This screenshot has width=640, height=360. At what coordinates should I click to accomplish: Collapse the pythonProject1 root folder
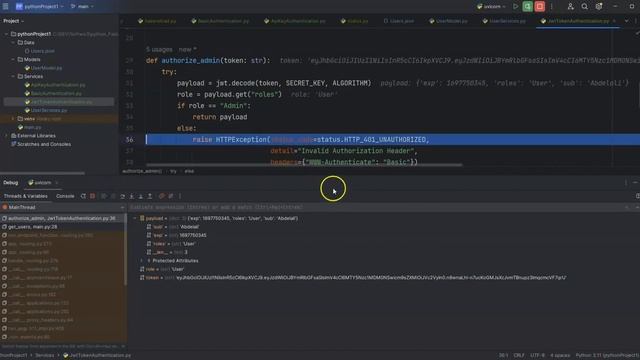(7, 34)
